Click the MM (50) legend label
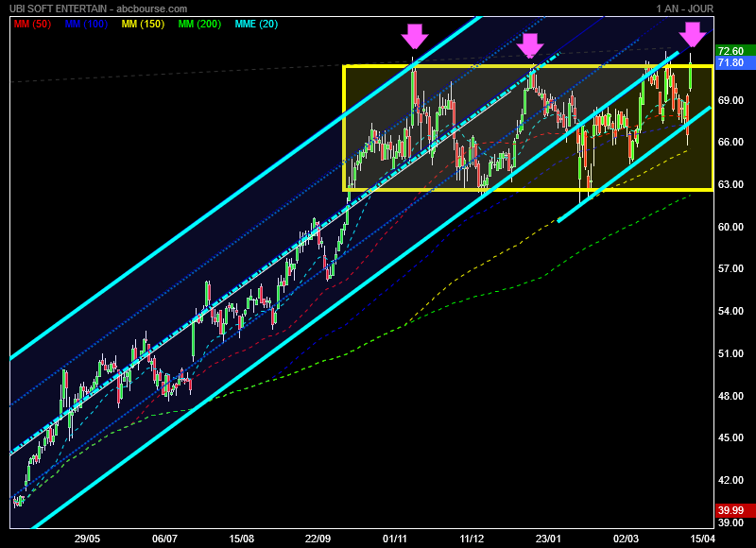This screenshot has width=756, height=548. click(x=32, y=25)
